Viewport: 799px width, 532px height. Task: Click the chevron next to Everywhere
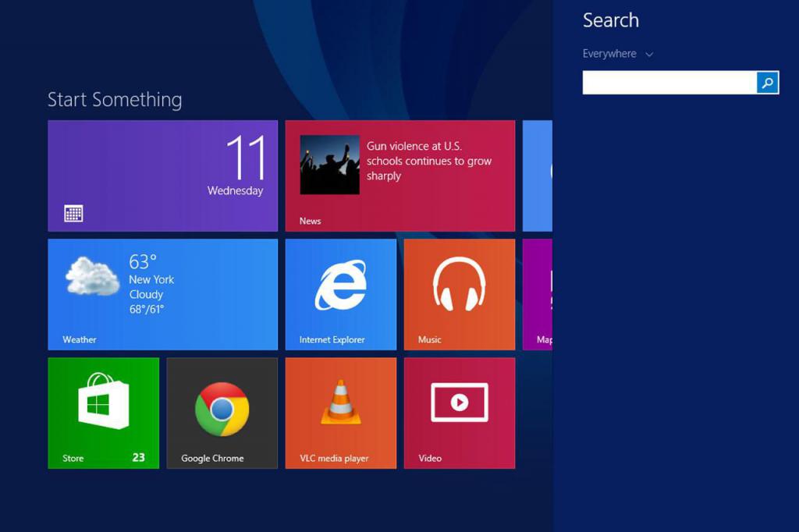coord(649,55)
